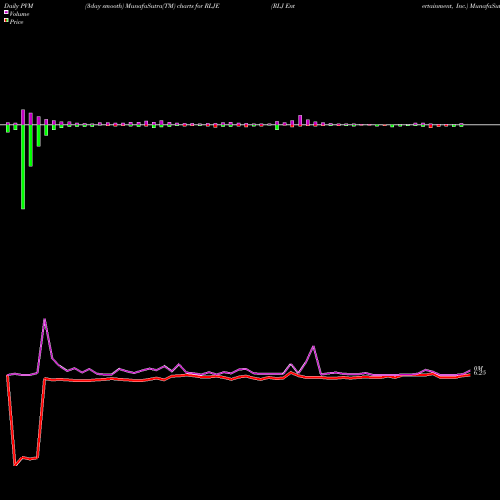Click the Price legend color marker
Screen dimensions: 500x500
6,21
